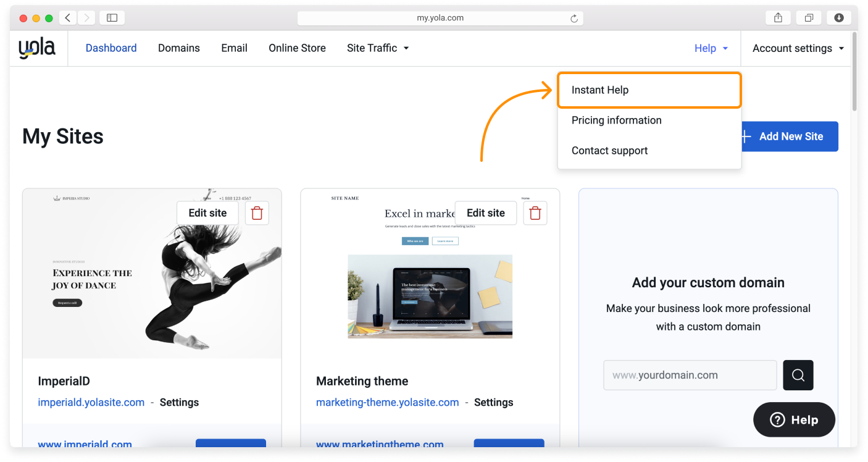868x462 pixels.
Task: Expand the Site Traffic dropdown
Action: pos(378,48)
